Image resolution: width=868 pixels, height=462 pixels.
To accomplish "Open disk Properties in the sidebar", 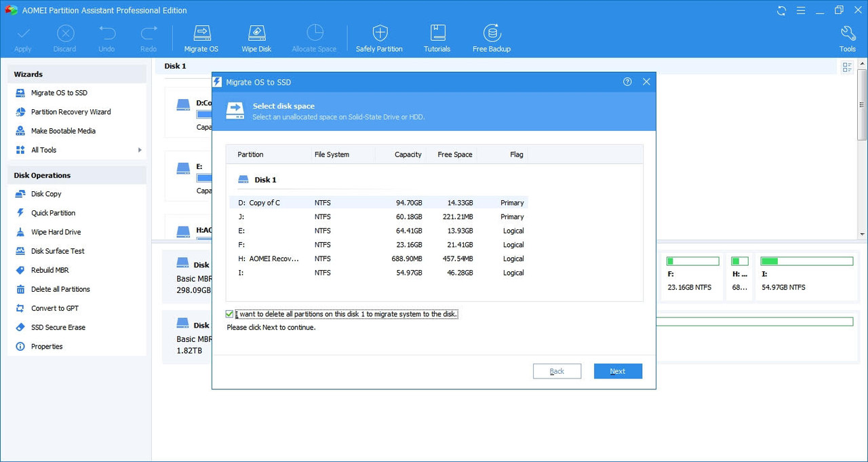I will coord(47,346).
